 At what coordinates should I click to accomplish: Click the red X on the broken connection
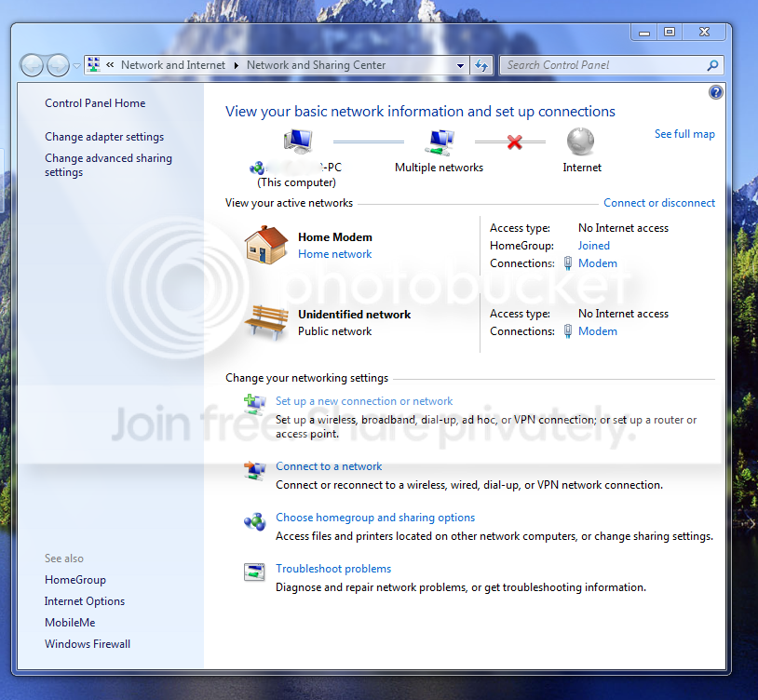click(514, 142)
